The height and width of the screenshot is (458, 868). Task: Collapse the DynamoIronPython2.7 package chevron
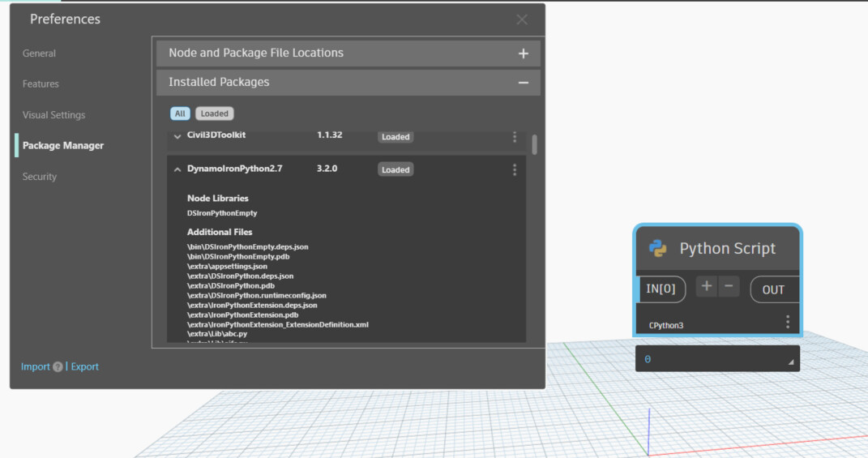point(177,169)
